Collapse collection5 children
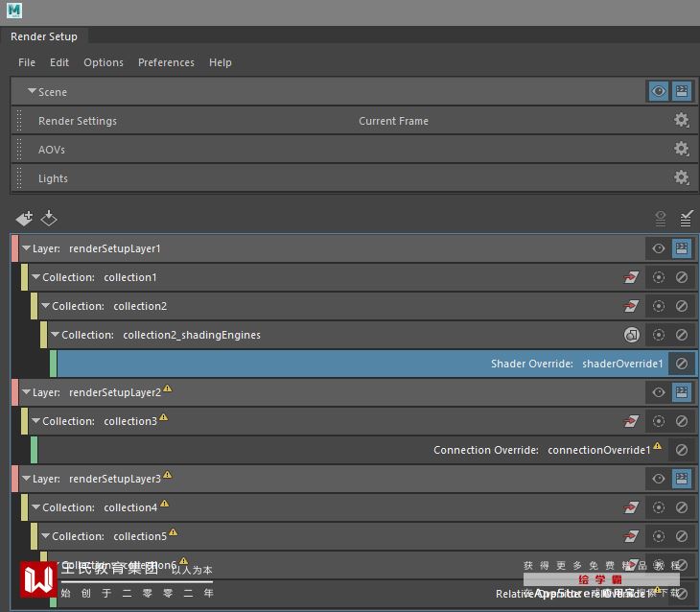Viewport: 700px width, 612px height. pyautogui.click(x=45, y=535)
